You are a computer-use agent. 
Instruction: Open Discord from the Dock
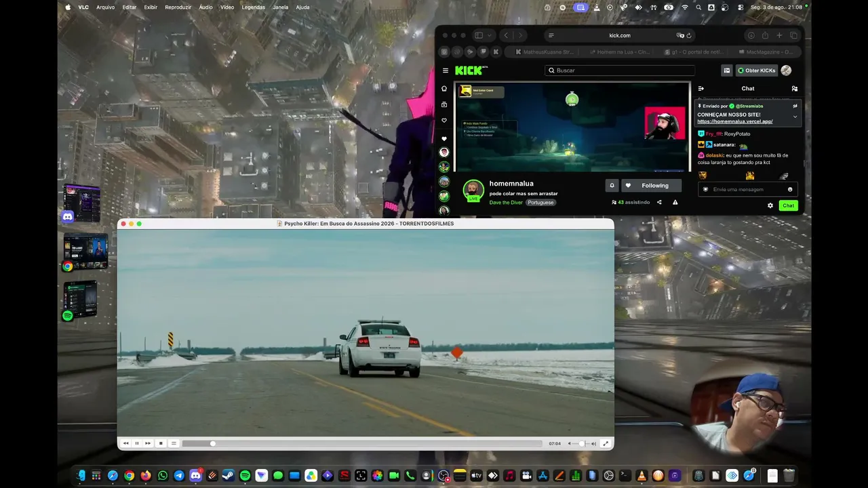[x=195, y=476]
